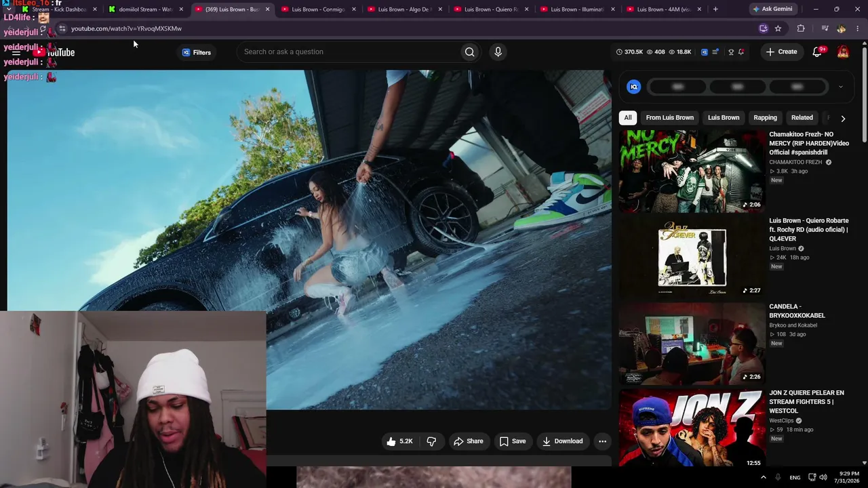This screenshot has width=868, height=488.
Task: Dislike the video with thumbs down
Action: (x=431, y=441)
